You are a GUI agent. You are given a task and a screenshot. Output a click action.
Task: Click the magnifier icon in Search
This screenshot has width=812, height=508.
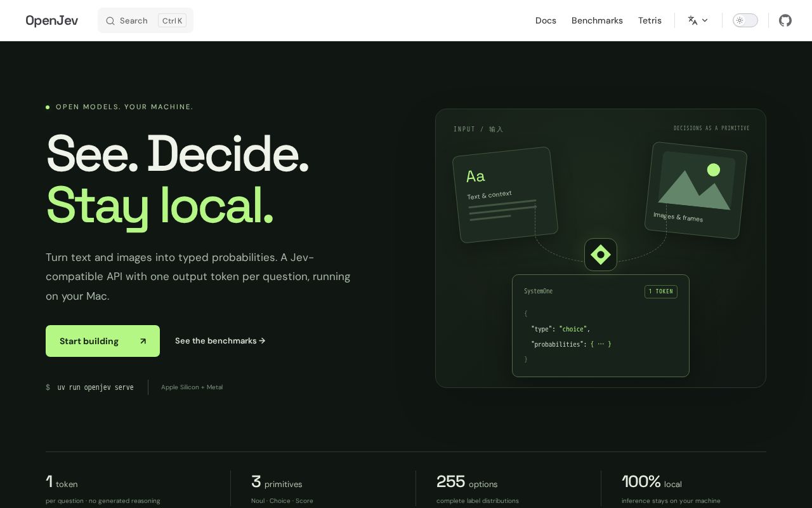(x=110, y=21)
